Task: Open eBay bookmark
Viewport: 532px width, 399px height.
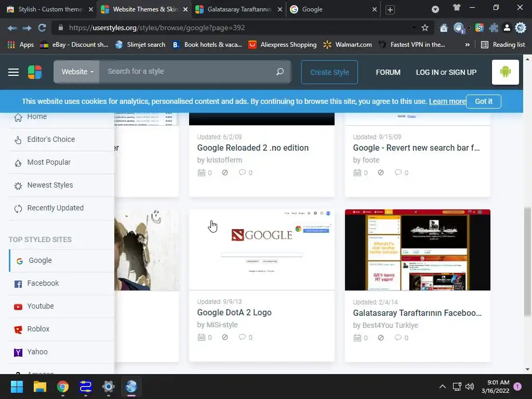Action: (74, 45)
